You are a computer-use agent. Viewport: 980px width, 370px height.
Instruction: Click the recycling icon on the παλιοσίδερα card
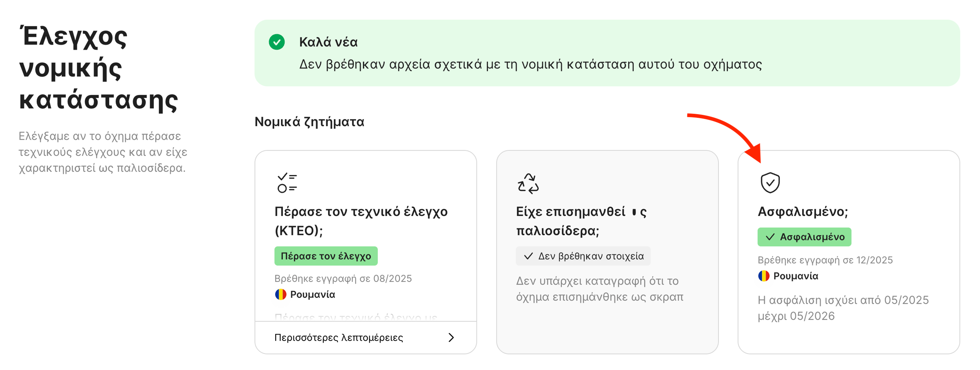[529, 184]
